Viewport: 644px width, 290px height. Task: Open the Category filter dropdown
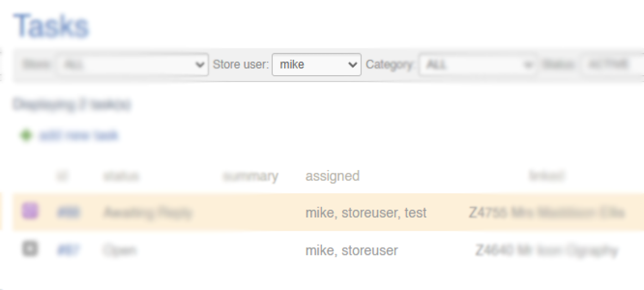tap(477, 65)
